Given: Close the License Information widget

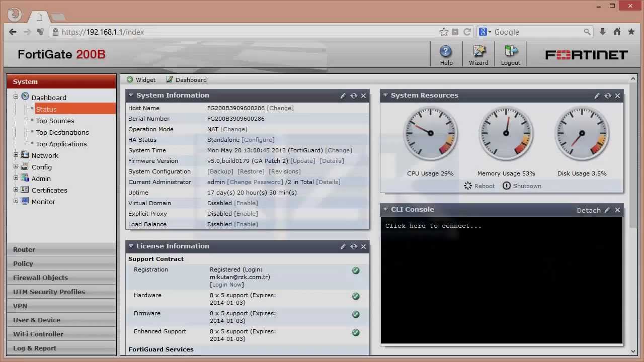Looking at the screenshot, I should click(363, 246).
